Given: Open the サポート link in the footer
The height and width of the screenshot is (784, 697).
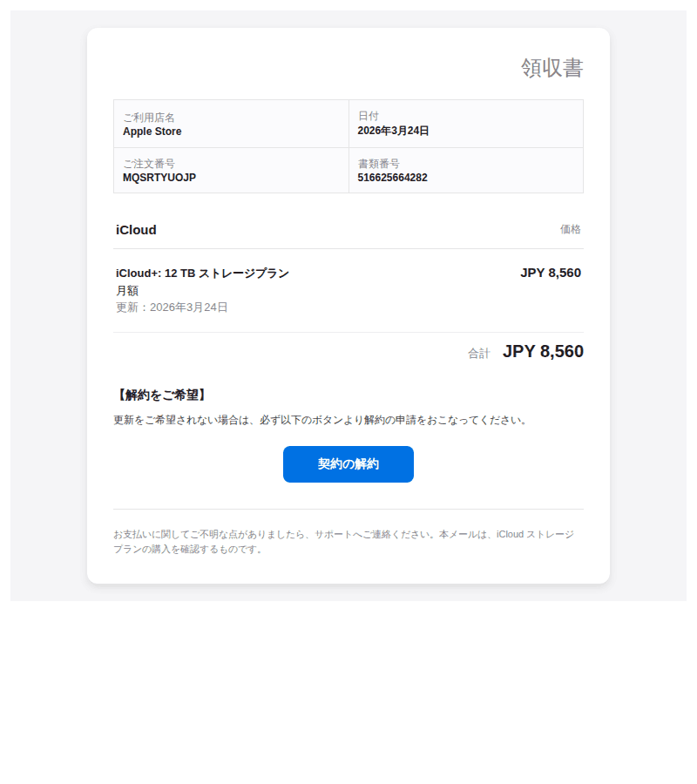Looking at the screenshot, I should 335,534.
